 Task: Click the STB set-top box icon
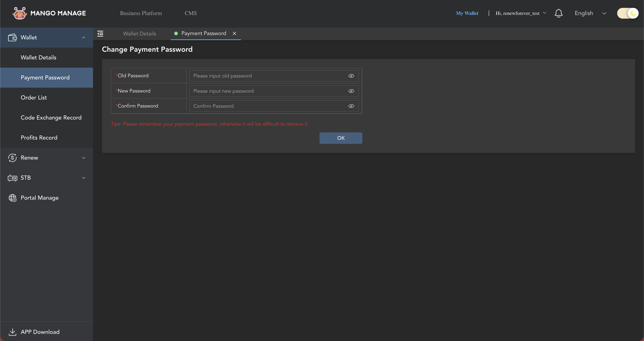pos(13,178)
